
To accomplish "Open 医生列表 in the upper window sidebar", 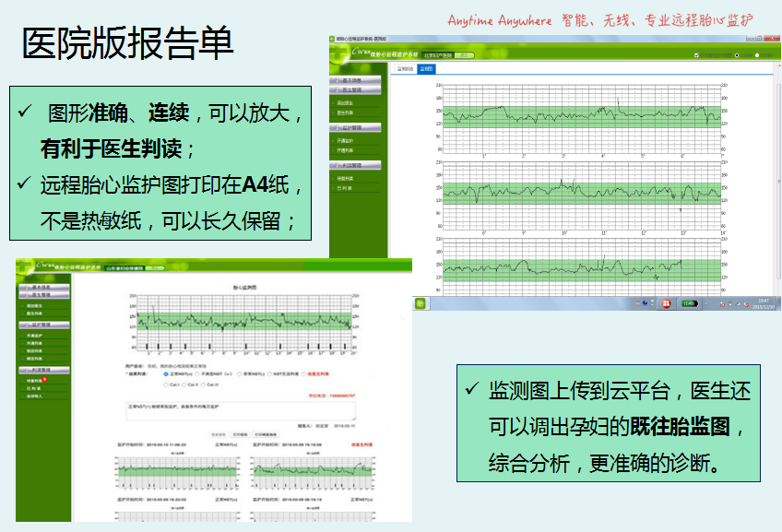I will pyautogui.click(x=345, y=112).
